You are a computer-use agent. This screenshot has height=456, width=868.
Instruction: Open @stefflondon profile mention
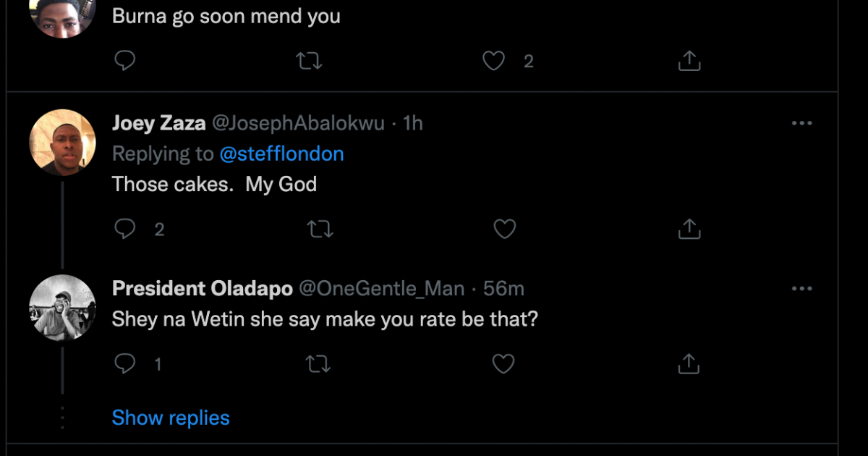281,153
